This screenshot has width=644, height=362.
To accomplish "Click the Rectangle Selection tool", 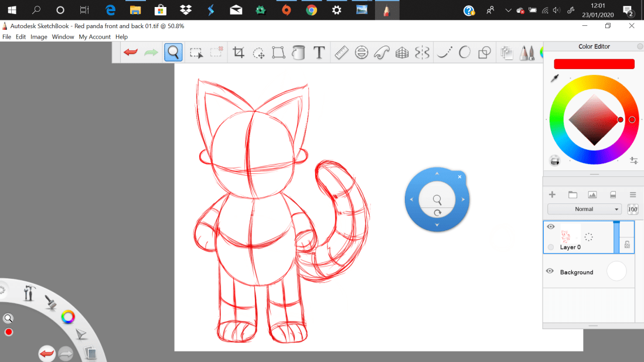I will [x=196, y=53].
